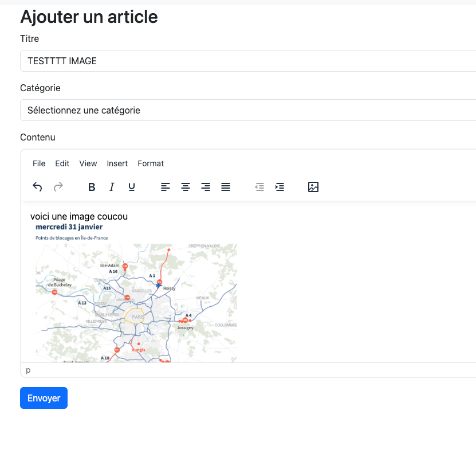Open the File menu
The image size is (476, 449).
coord(39,163)
